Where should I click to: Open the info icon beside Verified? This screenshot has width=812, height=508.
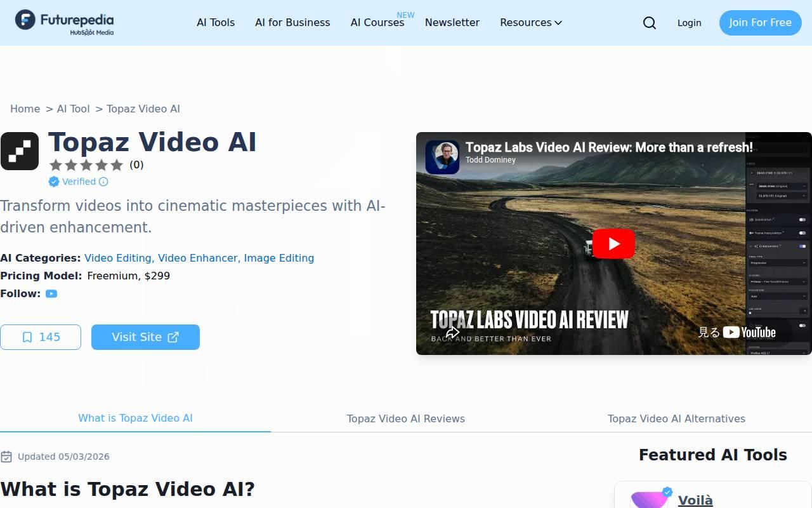click(103, 182)
